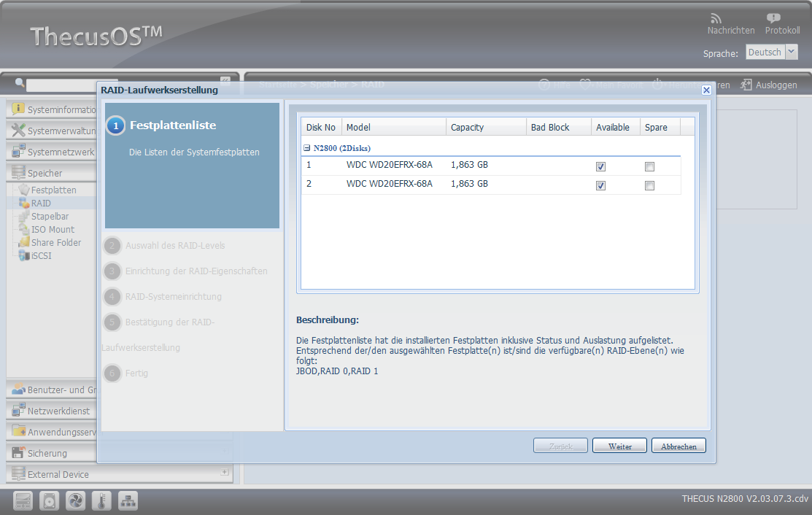Click the search magnifier icon
This screenshot has height=515, width=812.
[x=20, y=82]
